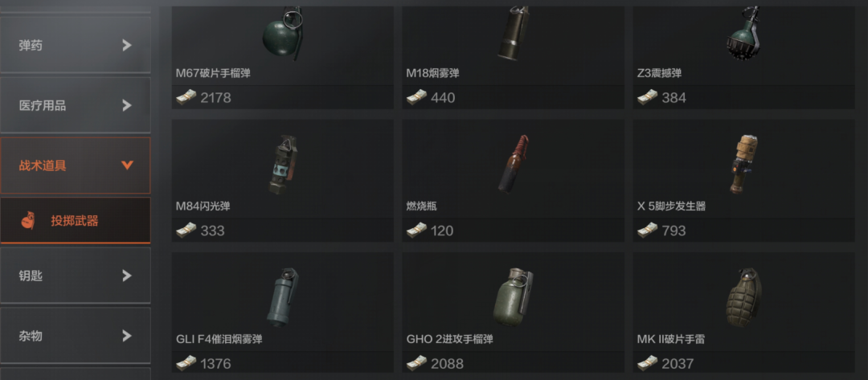Screen dimensions: 868x380
Task: Select the 燃烧瓶 molotov bottle icon
Action: click(513, 164)
